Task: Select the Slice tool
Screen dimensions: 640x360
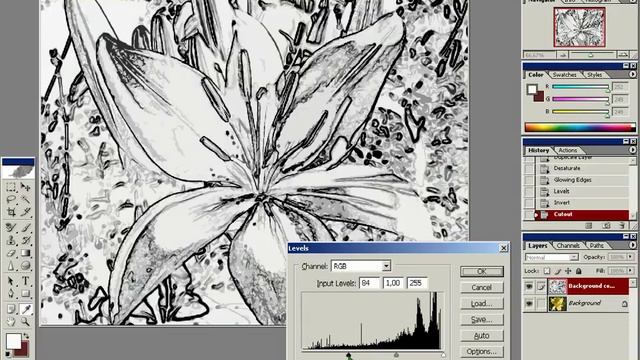Action: click(25, 212)
